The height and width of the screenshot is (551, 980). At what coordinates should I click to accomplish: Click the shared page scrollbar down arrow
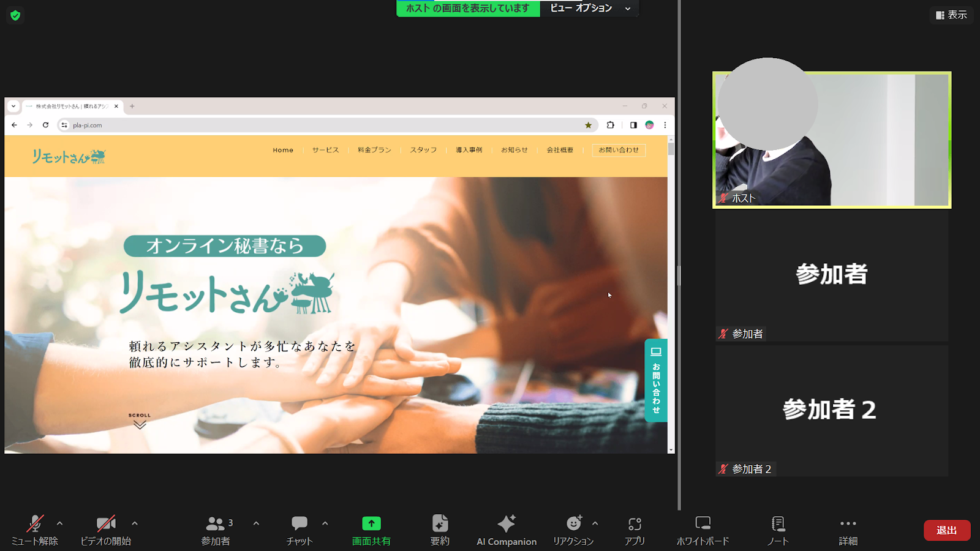tap(671, 449)
